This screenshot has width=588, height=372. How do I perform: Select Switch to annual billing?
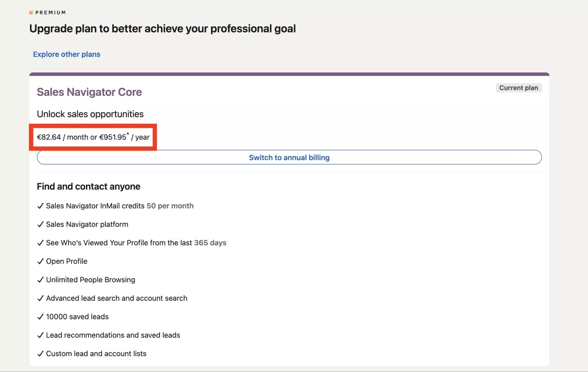coord(289,157)
